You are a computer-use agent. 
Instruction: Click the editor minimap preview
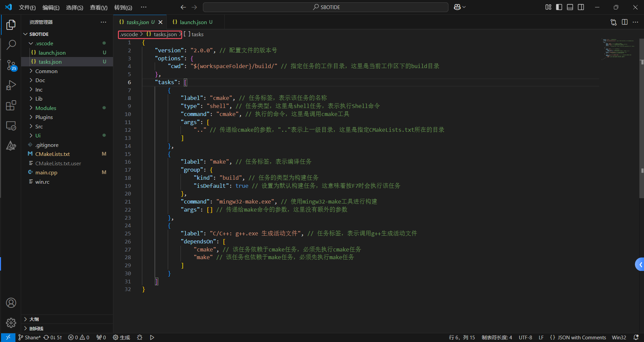coord(619,49)
